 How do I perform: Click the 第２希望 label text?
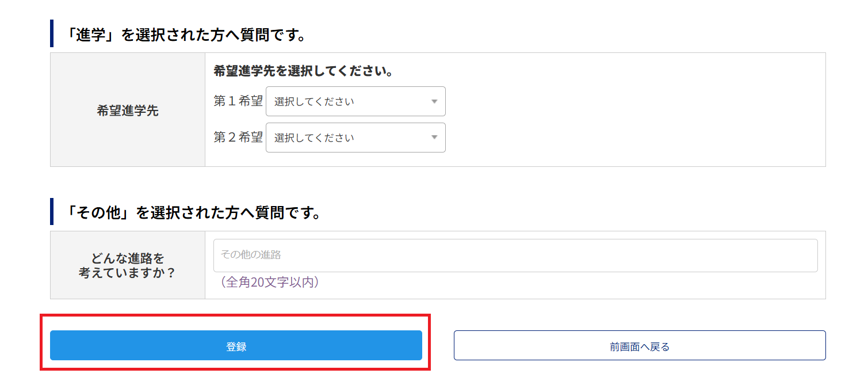[238, 138]
